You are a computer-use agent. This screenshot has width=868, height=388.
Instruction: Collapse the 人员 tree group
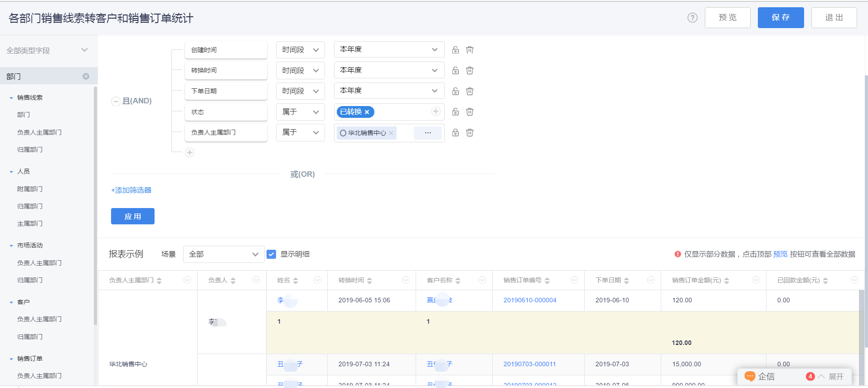[x=11, y=172]
